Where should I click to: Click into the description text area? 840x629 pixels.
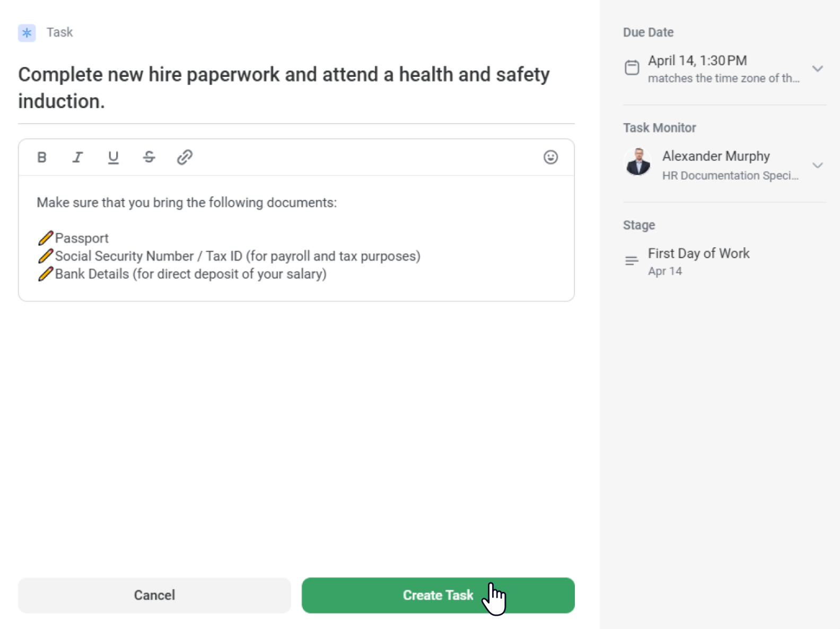296,238
